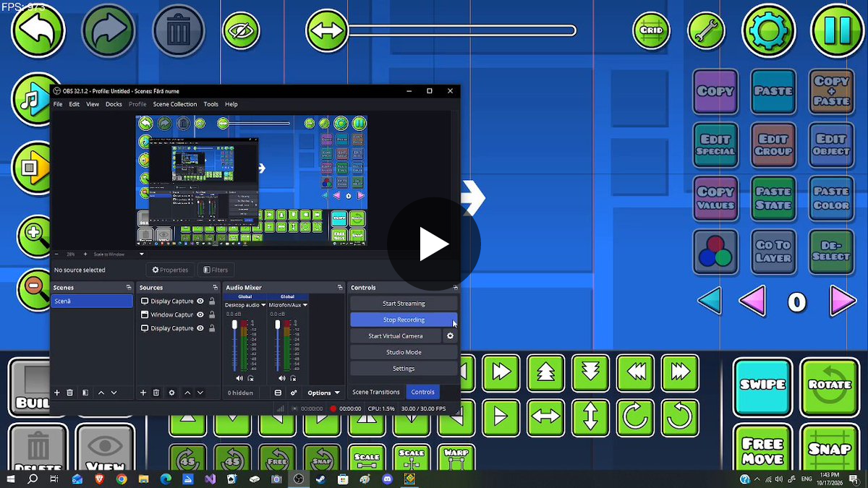Toggle the Grid button
The image size is (868, 488).
tap(651, 30)
